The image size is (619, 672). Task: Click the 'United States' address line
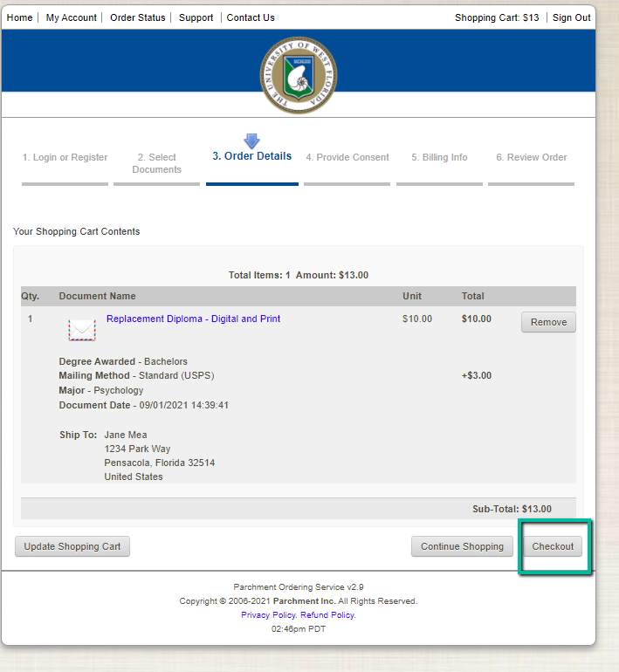[x=134, y=477]
